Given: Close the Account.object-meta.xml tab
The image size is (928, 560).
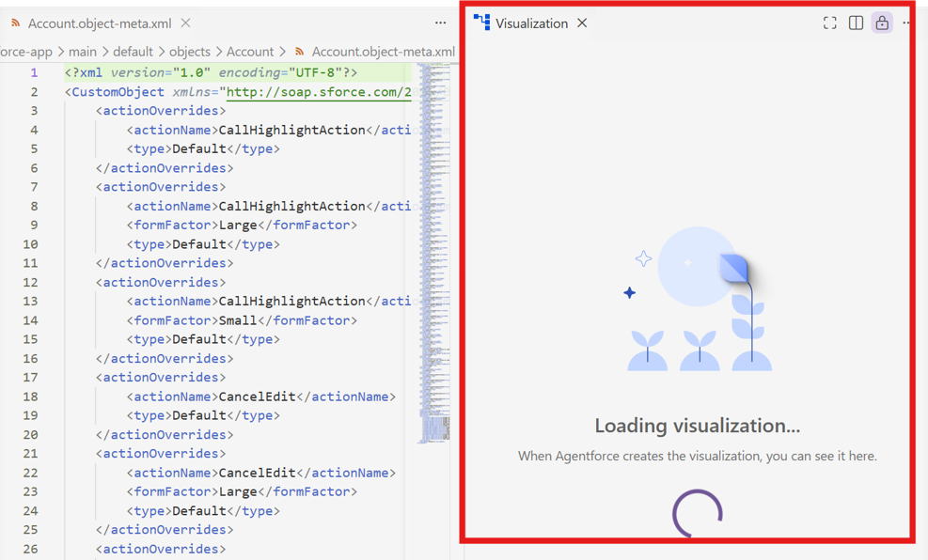Looking at the screenshot, I should 185,23.
